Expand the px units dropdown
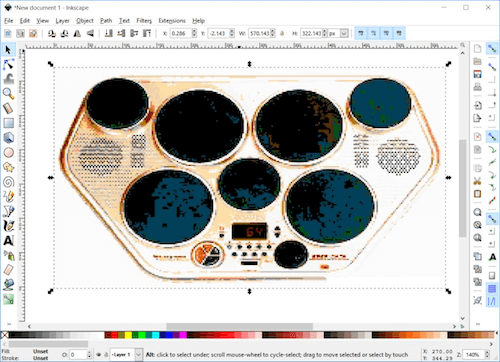Screen dimensions: 500x362 tap(344, 33)
